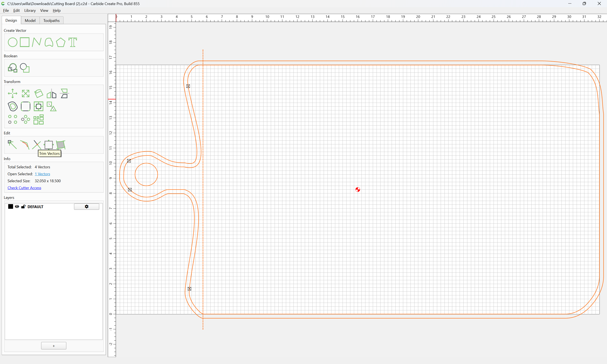607x364 pixels.
Task: Open the File menu
Action: [6, 10]
